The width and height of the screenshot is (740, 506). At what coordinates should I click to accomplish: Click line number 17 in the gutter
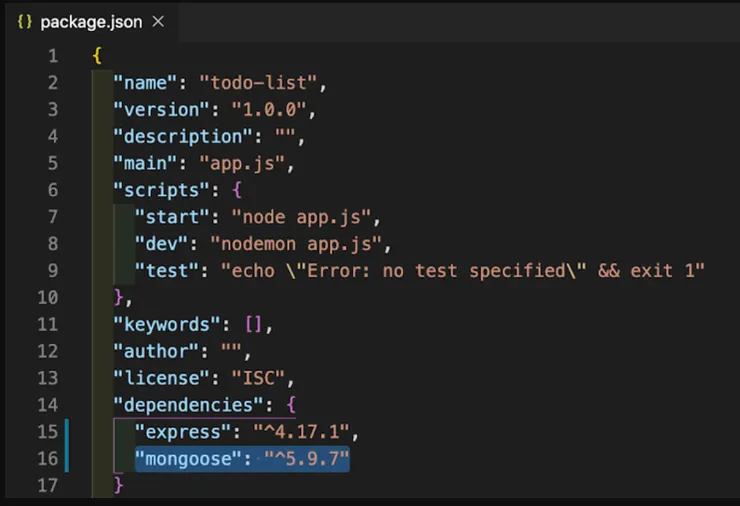click(x=48, y=485)
